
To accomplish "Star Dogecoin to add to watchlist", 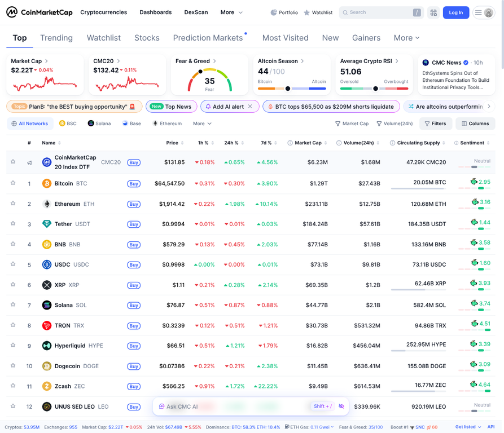I will (x=13, y=365).
